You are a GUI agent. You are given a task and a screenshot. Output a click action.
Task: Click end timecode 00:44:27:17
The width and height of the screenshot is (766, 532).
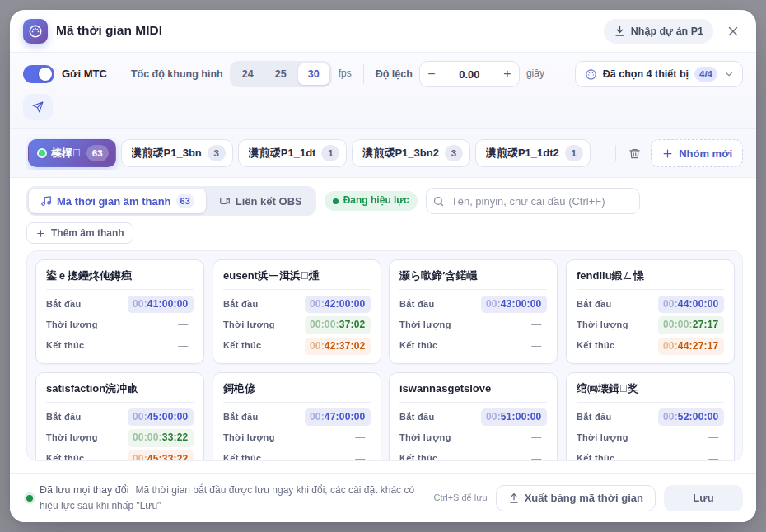pos(691,346)
